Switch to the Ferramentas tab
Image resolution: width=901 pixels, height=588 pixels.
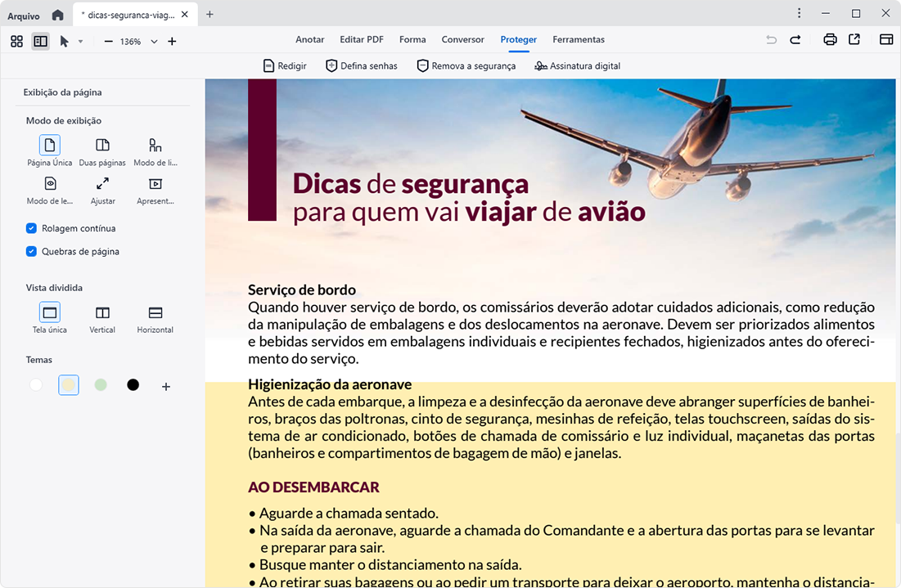578,39
